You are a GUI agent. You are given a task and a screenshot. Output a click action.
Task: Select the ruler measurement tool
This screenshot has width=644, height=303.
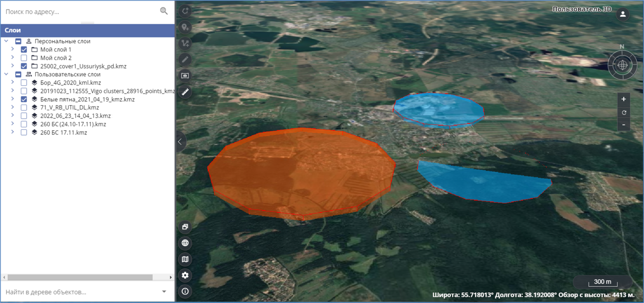click(185, 92)
